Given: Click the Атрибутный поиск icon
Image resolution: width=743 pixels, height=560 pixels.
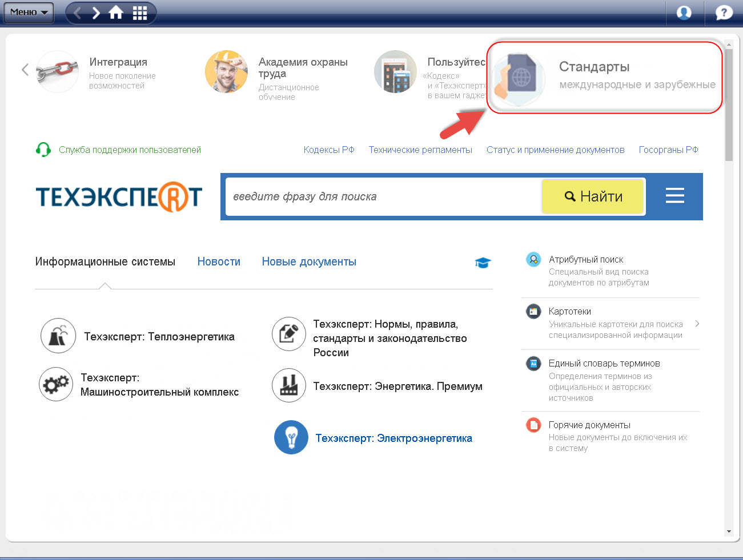Looking at the screenshot, I should (x=533, y=260).
